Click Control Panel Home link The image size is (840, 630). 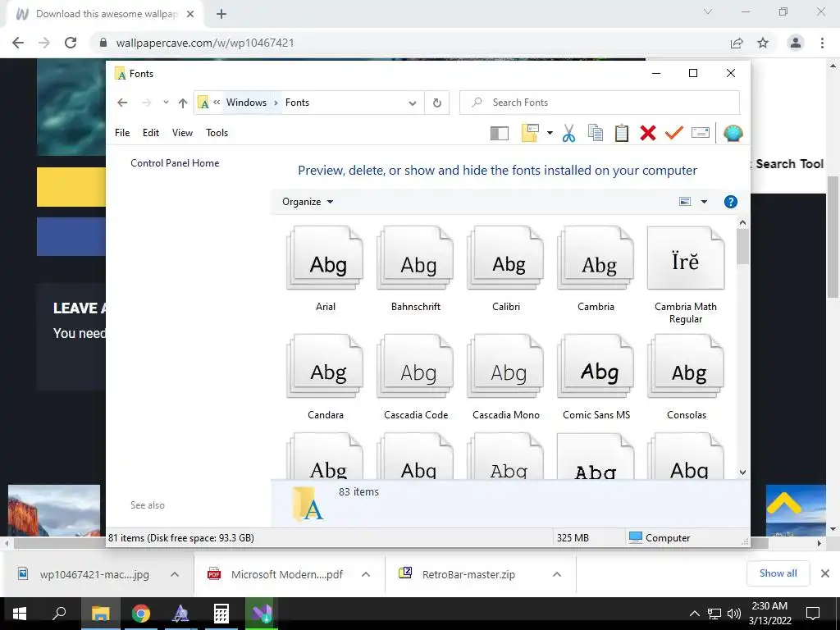coord(175,163)
